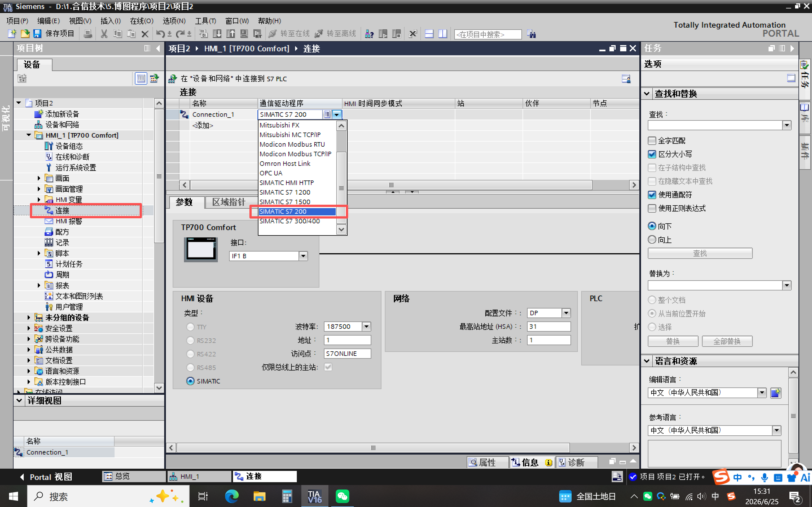Image resolution: width=812 pixels, height=507 pixels.
Task: Expand the 安全设置 tree node
Action: [29, 328]
